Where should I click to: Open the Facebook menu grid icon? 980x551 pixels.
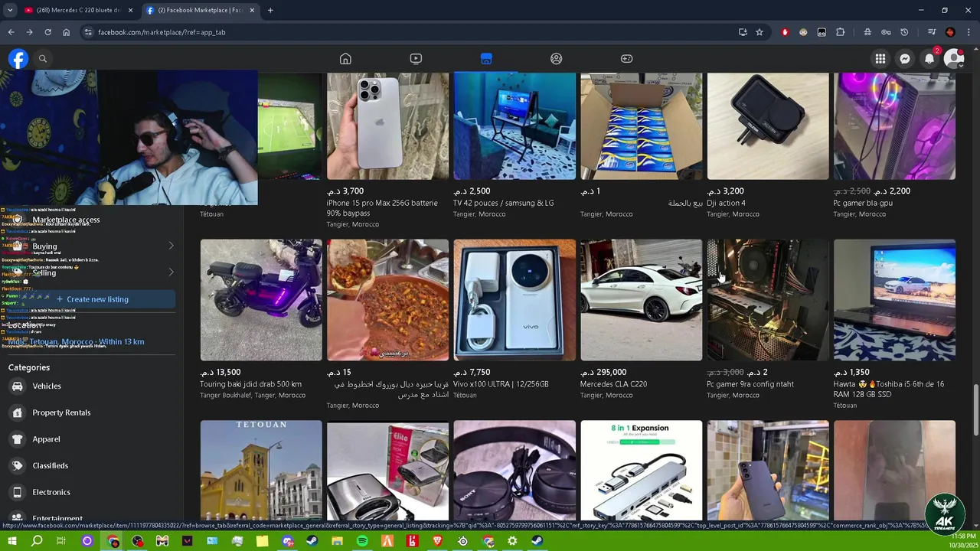click(880, 59)
